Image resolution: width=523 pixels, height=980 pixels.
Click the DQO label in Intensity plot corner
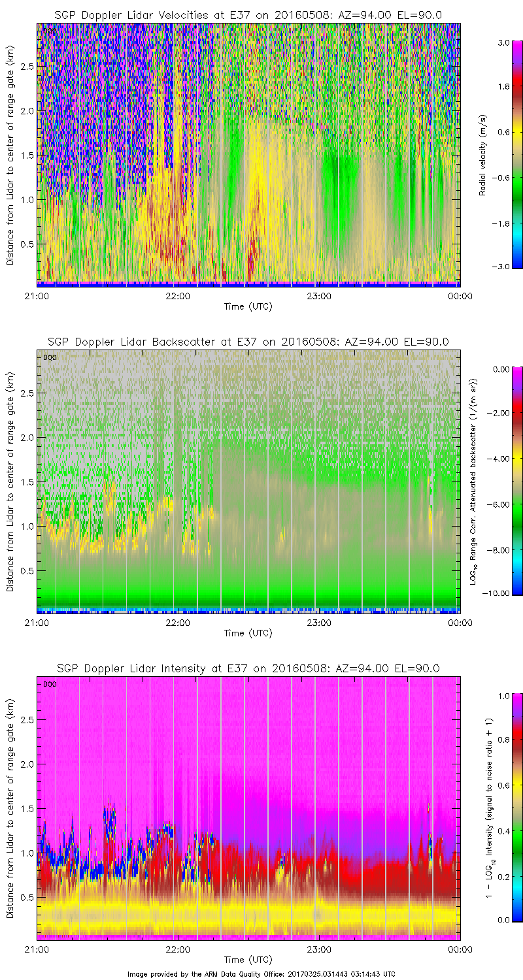(x=48, y=684)
